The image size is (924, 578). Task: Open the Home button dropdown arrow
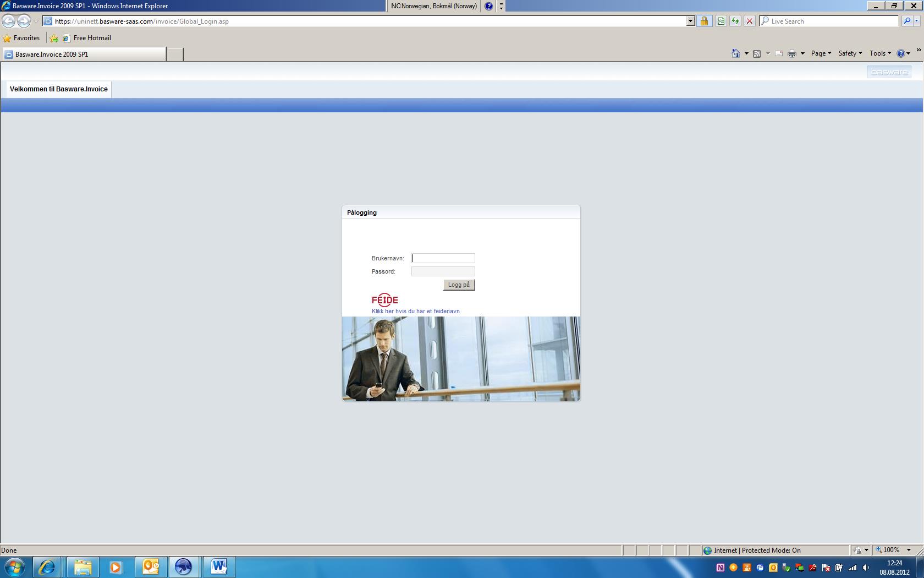tap(746, 53)
